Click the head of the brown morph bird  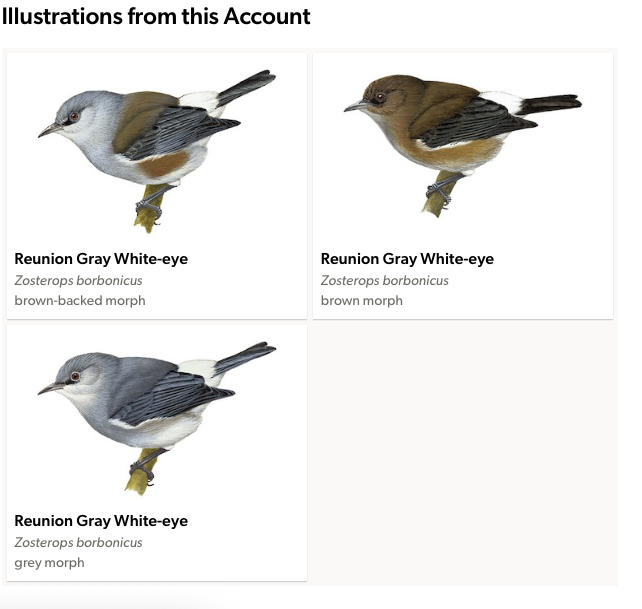click(x=381, y=93)
